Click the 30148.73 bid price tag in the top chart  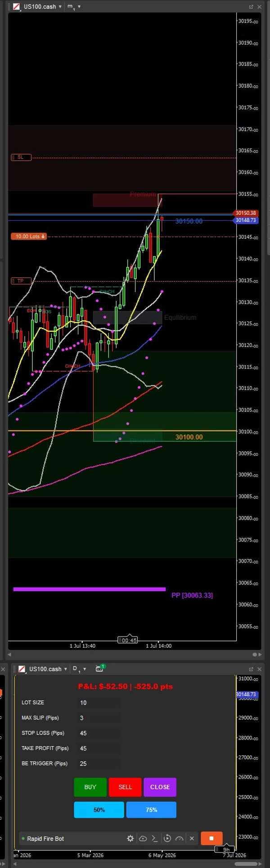(x=246, y=220)
